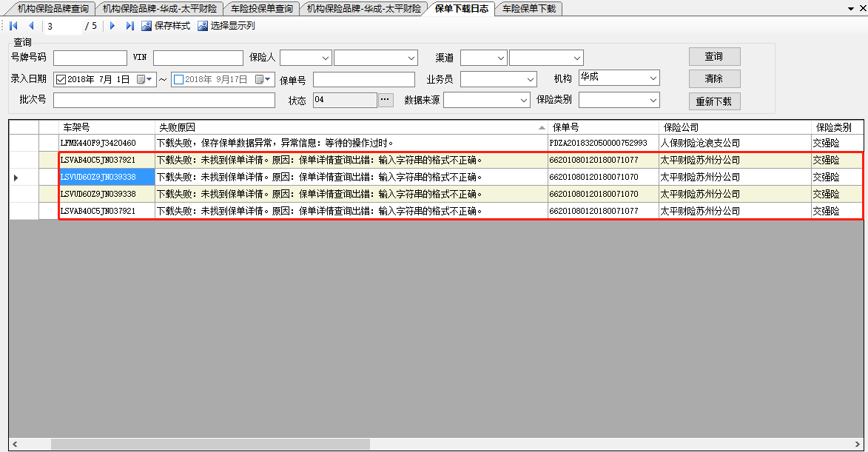Click 人保财险沧浪支公司 cell
This screenshot has width=868, height=452.
point(735,143)
